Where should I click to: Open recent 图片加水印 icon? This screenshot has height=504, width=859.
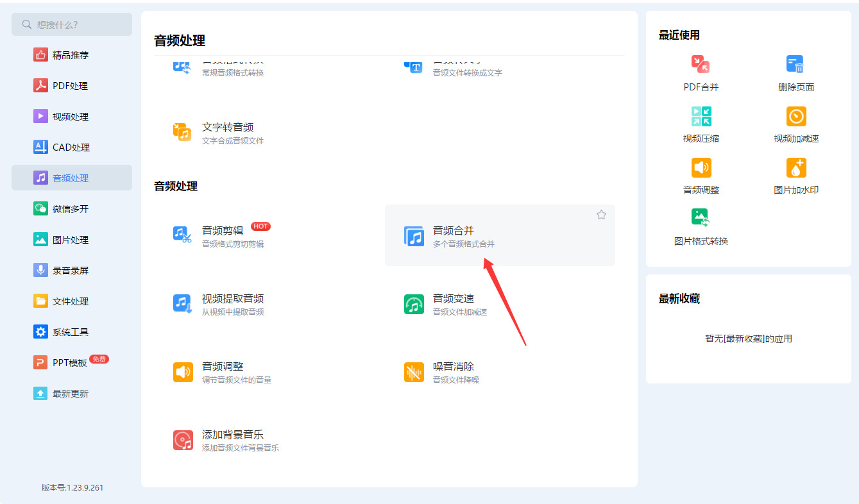(796, 167)
